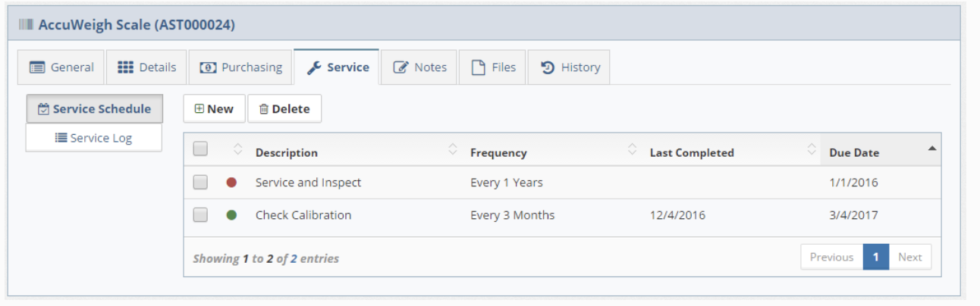Go to the Next page of entries
980x306 pixels.
point(909,257)
